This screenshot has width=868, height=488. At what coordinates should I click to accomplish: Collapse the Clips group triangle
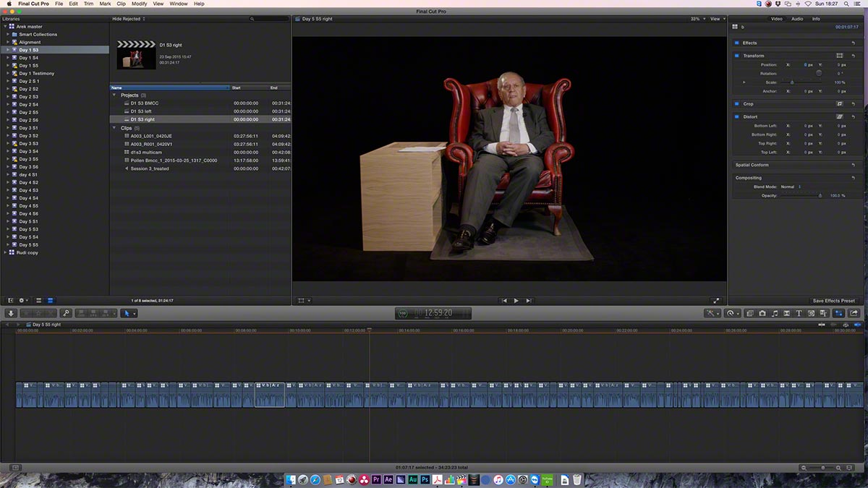click(114, 128)
